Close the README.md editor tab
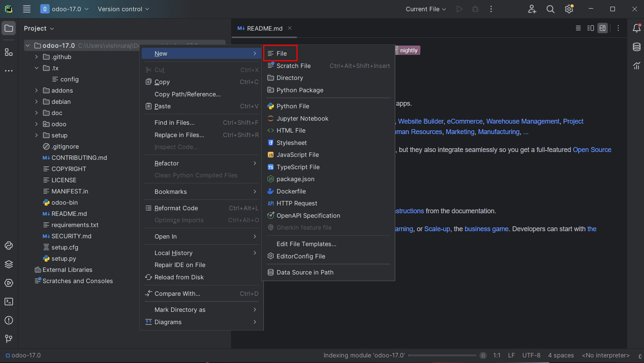This screenshot has width=644, height=363. tap(290, 28)
